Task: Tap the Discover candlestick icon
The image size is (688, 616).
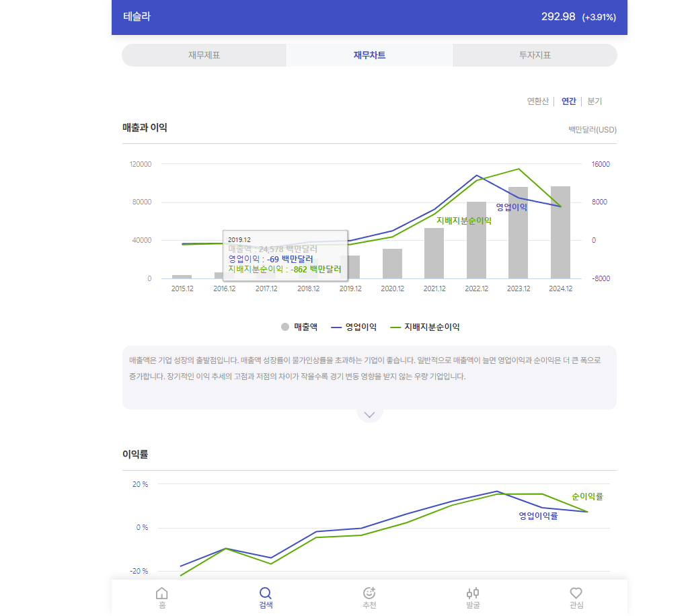Action: click(x=472, y=593)
